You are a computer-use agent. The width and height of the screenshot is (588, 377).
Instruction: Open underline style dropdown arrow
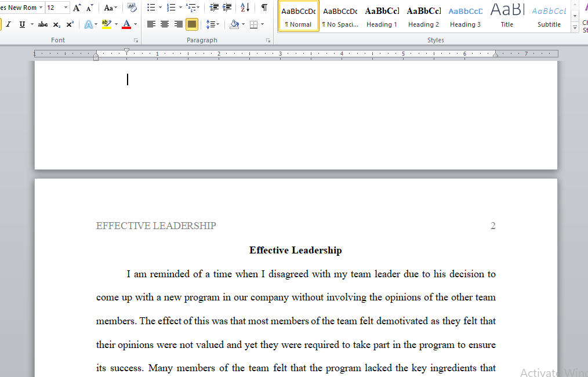click(32, 24)
